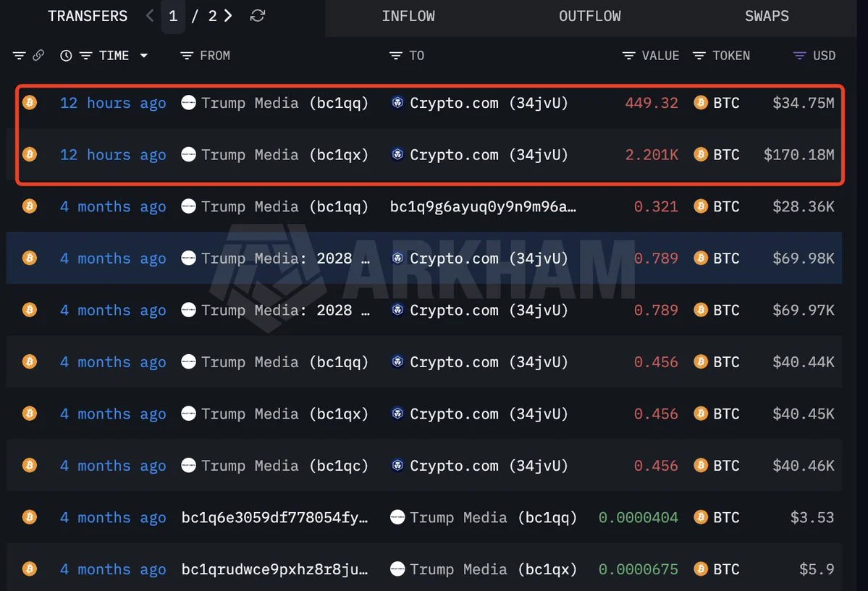The image size is (868, 591).
Task: Click the value 449.32
Action: (652, 103)
